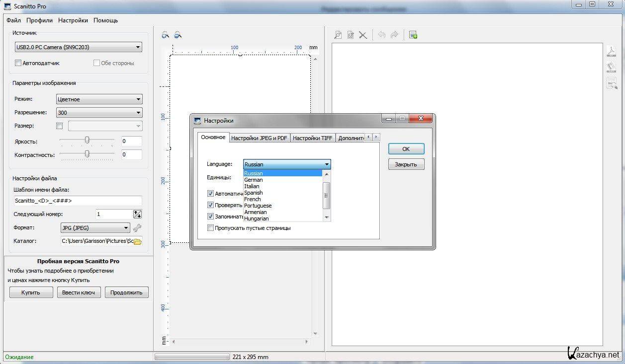The image size is (625, 364).
Task: Switch to the Настройки JPEG и PDF tab
Action: pos(259,138)
